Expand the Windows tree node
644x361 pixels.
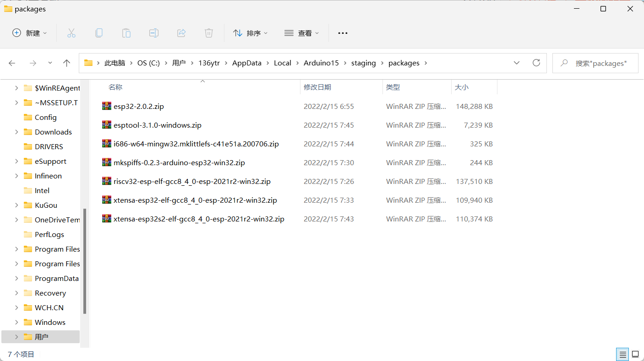coord(16,322)
